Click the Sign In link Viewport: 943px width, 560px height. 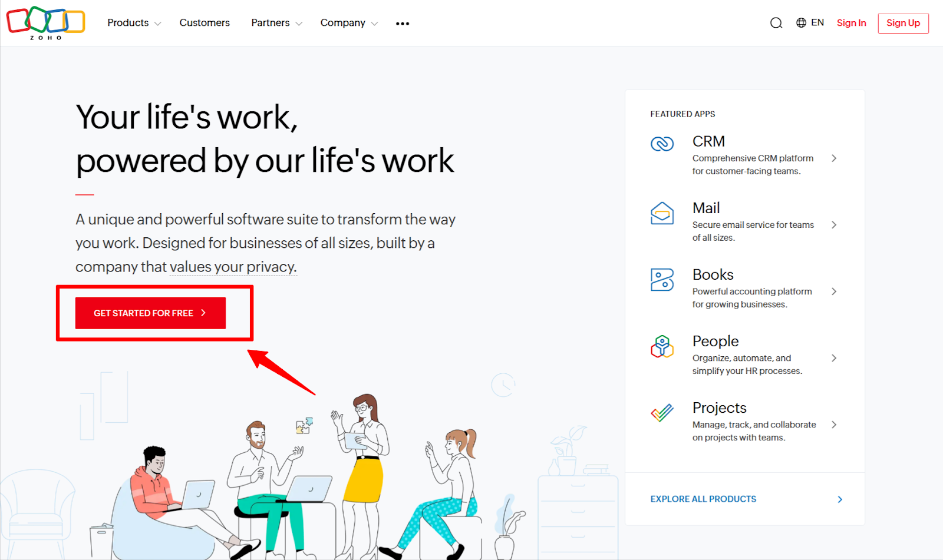pos(852,23)
